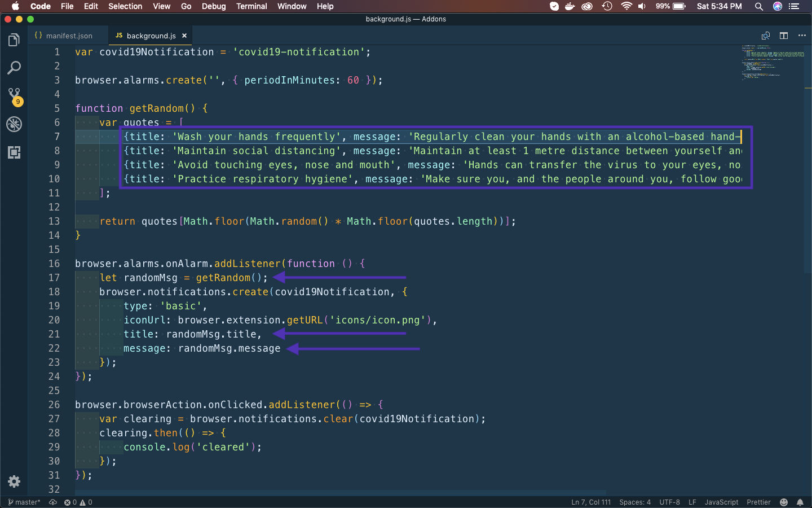Open the Edit menu

tap(91, 6)
